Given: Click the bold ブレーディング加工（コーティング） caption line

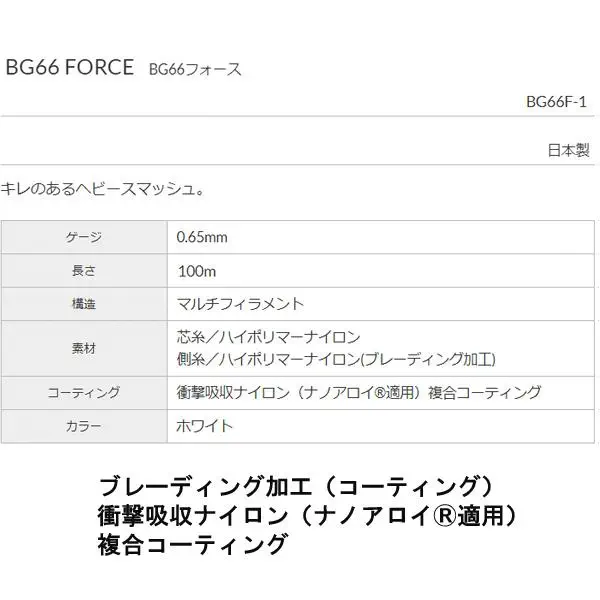Looking at the screenshot, I should coord(297,487).
